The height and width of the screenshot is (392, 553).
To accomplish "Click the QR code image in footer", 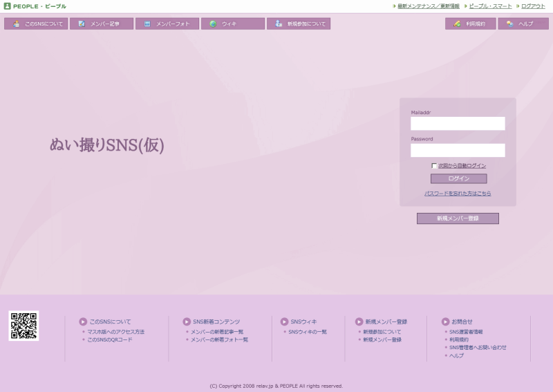I will 24,326.
